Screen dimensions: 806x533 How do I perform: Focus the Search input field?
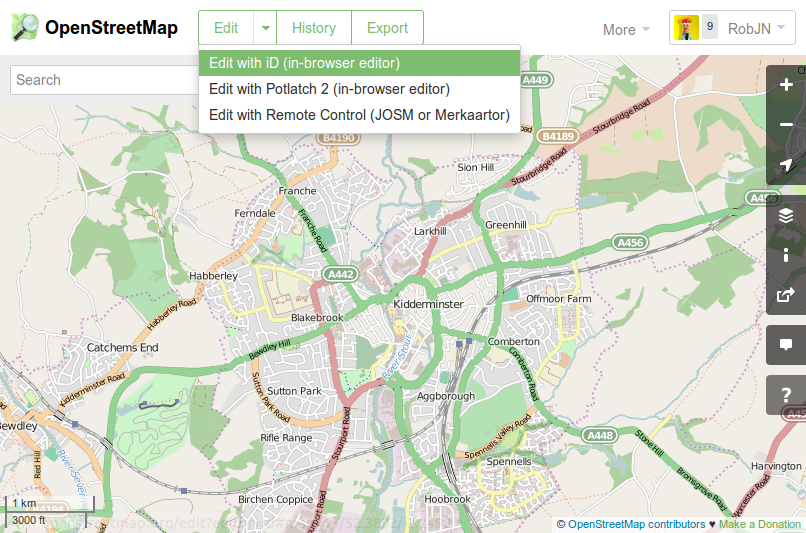pyautogui.click(x=104, y=80)
